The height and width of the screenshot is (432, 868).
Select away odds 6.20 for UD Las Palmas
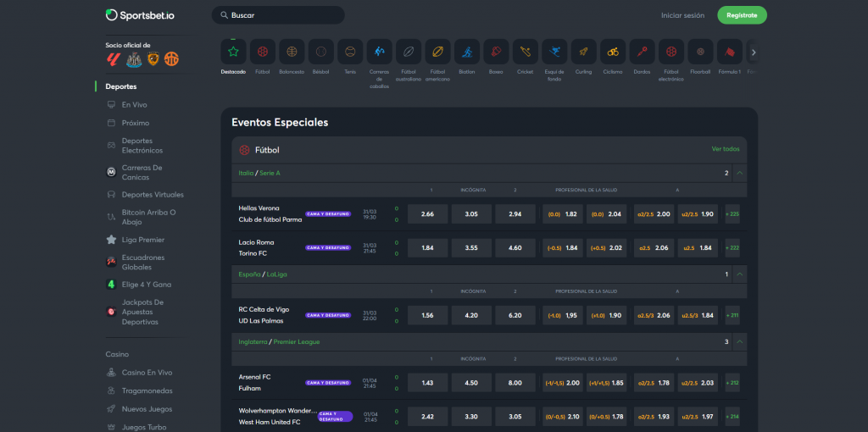point(515,315)
